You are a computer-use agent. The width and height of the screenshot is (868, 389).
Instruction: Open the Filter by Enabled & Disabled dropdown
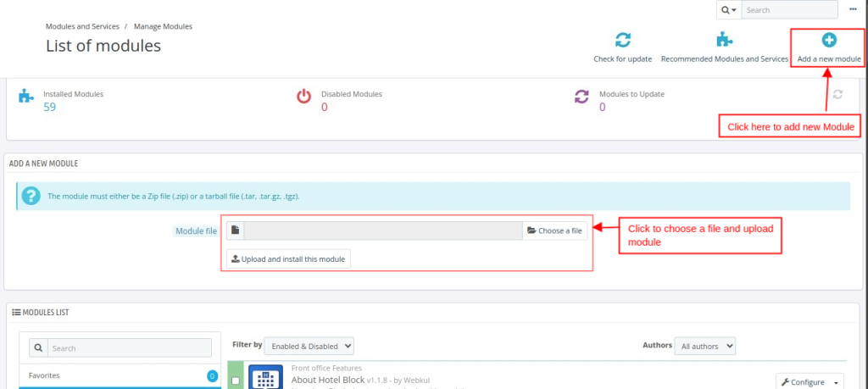pyautogui.click(x=309, y=346)
